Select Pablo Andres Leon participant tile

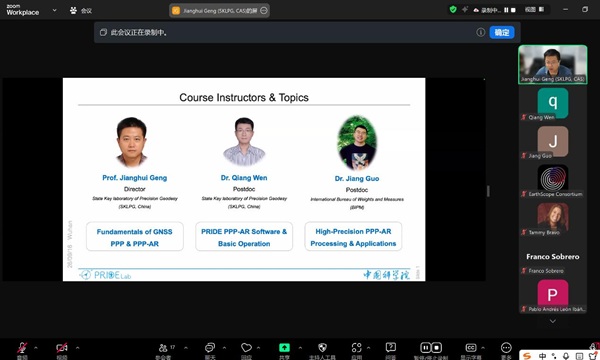(553, 296)
